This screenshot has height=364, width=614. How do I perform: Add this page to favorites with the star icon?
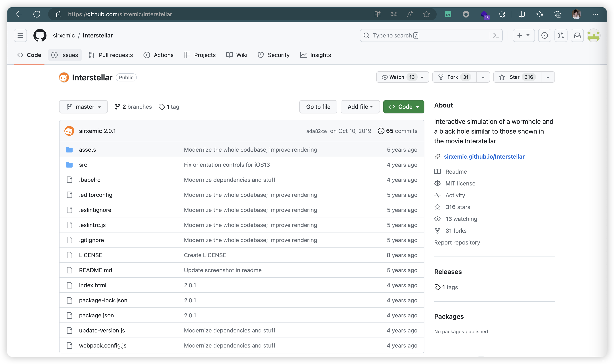[x=426, y=14]
